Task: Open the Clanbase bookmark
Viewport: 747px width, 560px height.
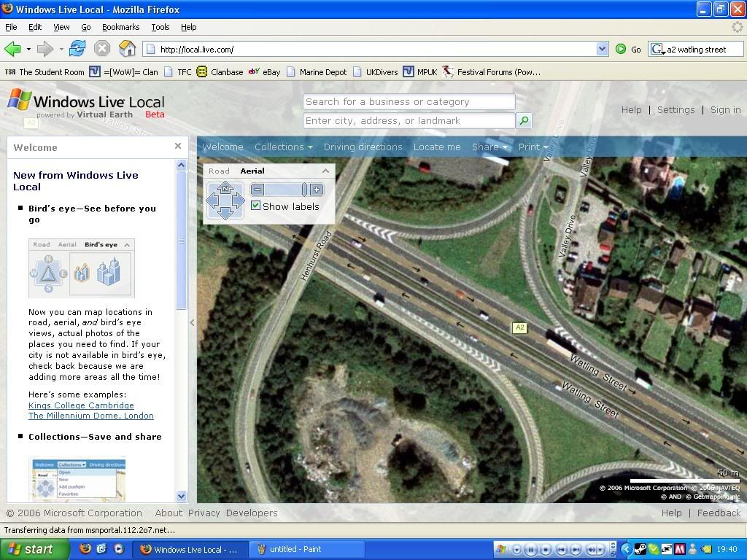Action: (x=220, y=72)
